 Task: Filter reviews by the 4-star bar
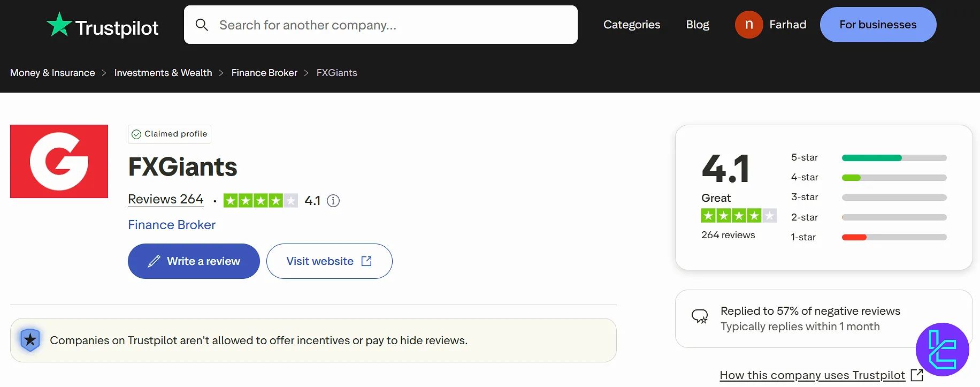894,178
